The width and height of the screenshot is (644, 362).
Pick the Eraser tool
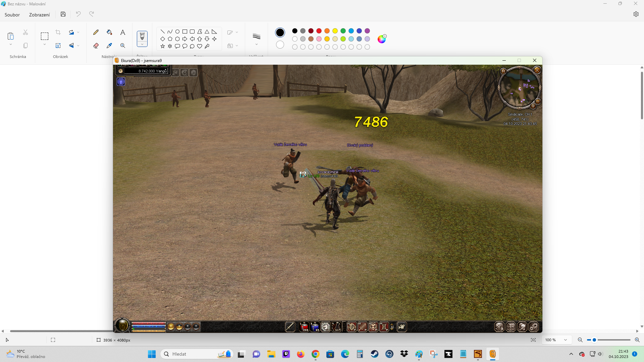pyautogui.click(x=96, y=46)
